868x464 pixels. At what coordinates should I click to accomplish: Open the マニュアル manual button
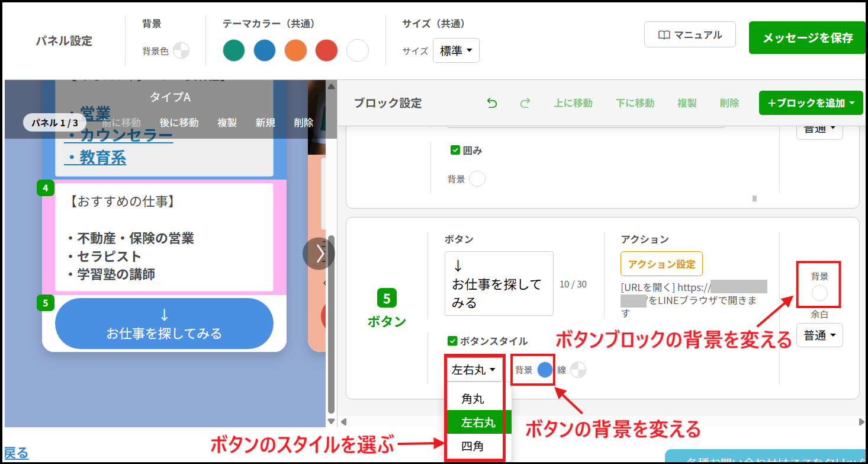click(x=690, y=35)
